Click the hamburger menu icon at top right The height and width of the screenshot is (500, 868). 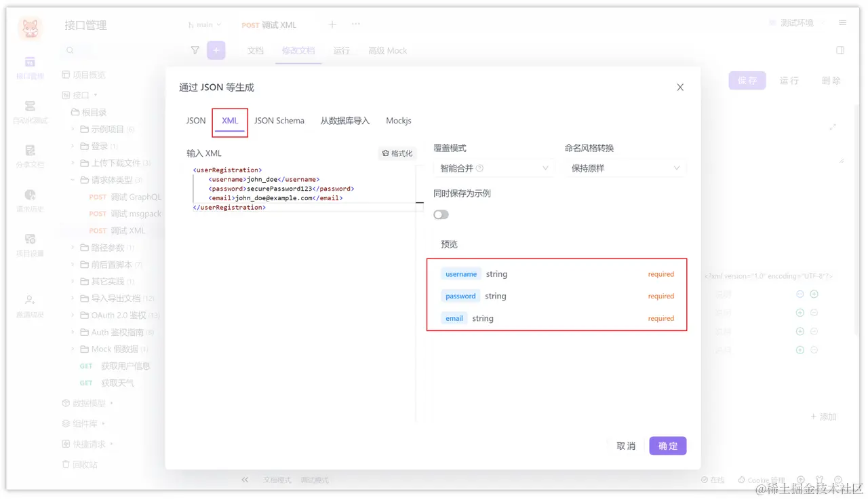[842, 21]
